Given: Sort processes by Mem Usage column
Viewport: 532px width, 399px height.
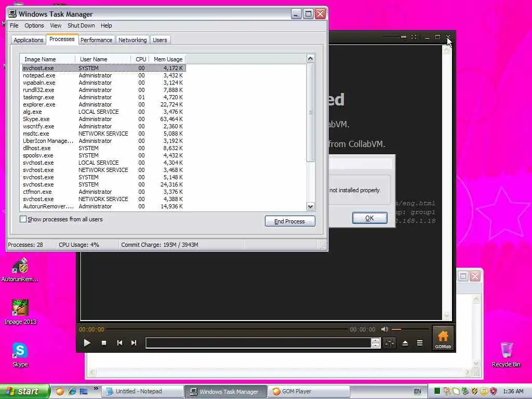Looking at the screenshot, I should pyautogui.click(x=168, y=59).
